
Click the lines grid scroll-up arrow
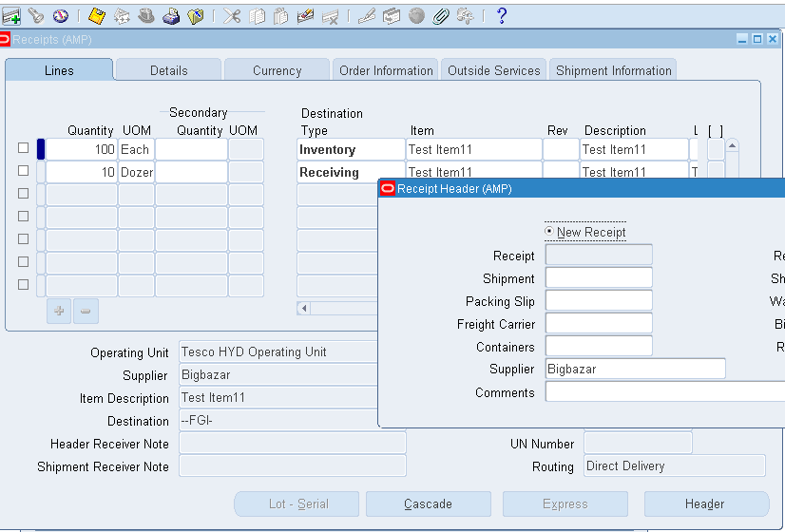pyautogui.click(x=732, y=145)
